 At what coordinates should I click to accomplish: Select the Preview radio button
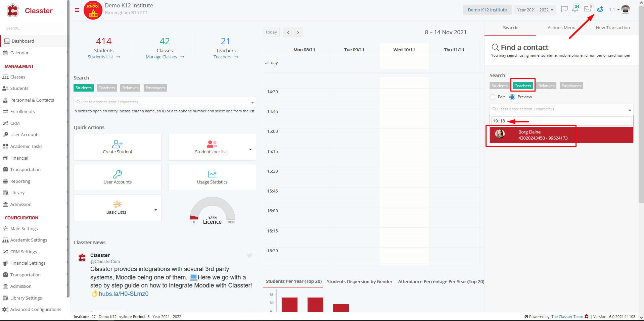click(512, 97)
